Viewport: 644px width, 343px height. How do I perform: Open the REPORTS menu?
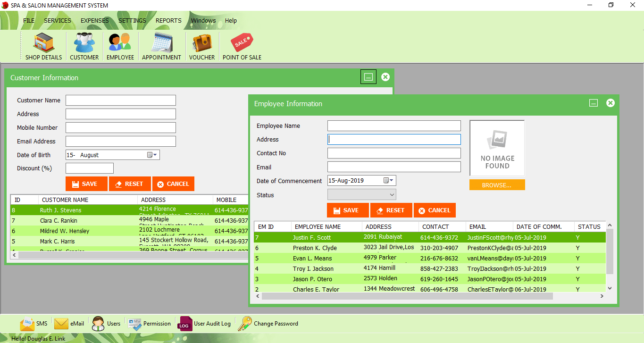(x=168, y=21)
